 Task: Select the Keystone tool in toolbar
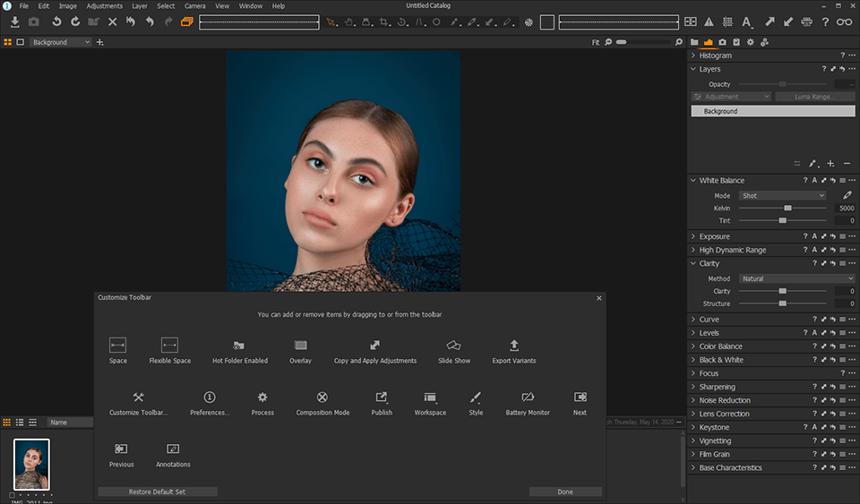pyautogui.click(x=419, y=22)
